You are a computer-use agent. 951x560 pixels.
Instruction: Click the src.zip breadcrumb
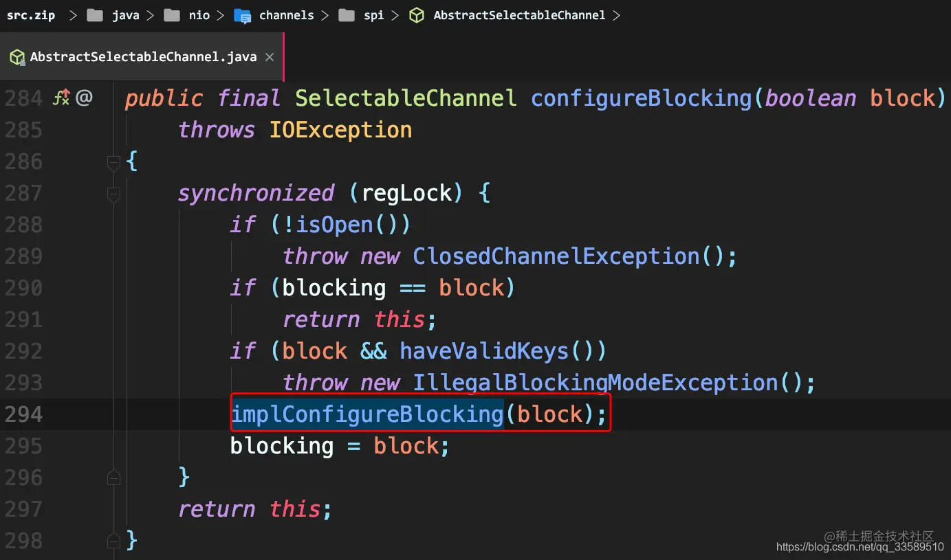coord(31,15)
